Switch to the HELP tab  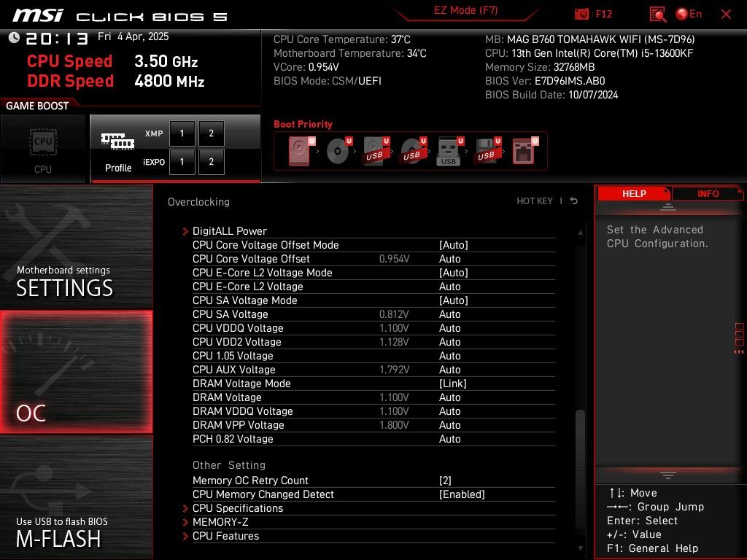point(634,193)
